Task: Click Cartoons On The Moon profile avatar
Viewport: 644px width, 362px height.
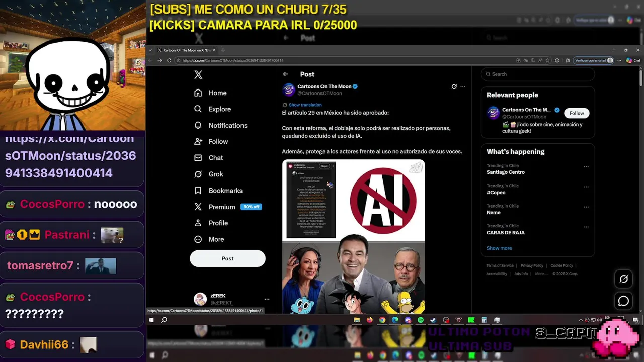Action: point(289,89)
